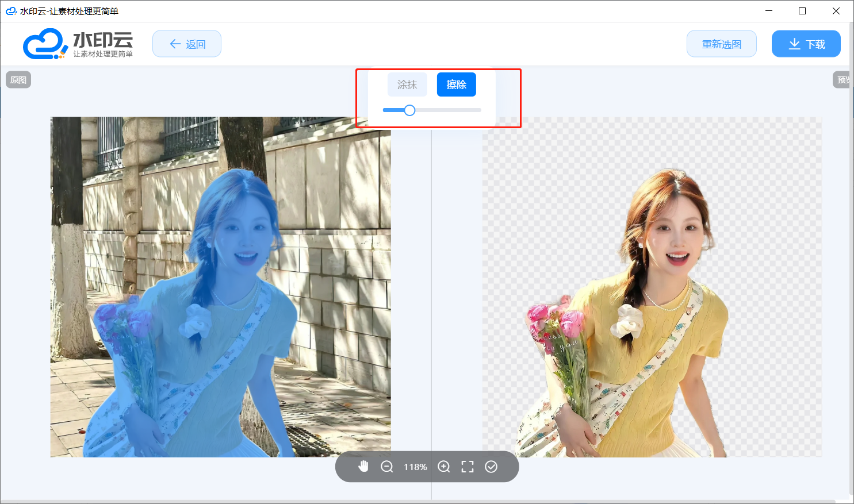Select the hand pan tool
Image resolution: width=854 pixels, height=504 pixels.
pos(363,467)
